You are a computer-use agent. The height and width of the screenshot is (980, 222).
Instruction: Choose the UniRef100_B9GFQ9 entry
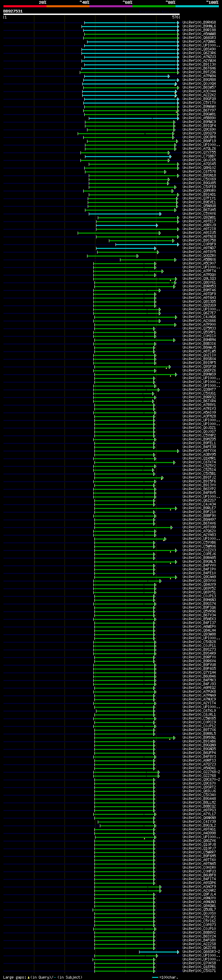[x=199, y=99]
